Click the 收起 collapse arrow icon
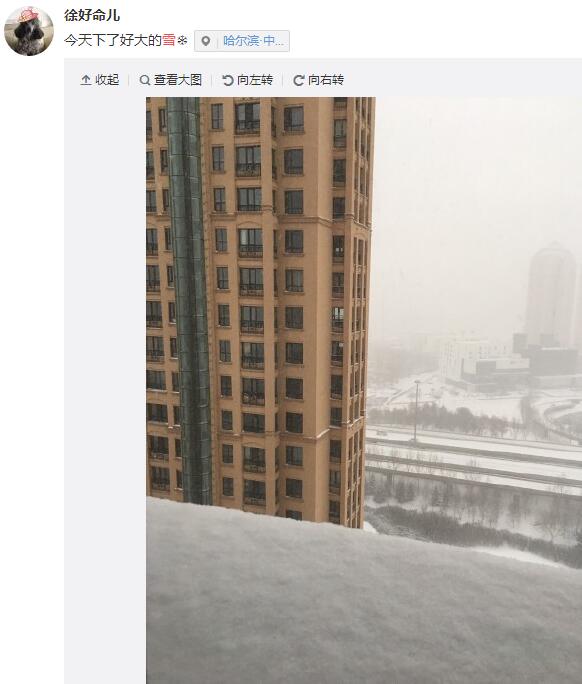This screenshot has width=582, height=684. (x=86, y=80)
